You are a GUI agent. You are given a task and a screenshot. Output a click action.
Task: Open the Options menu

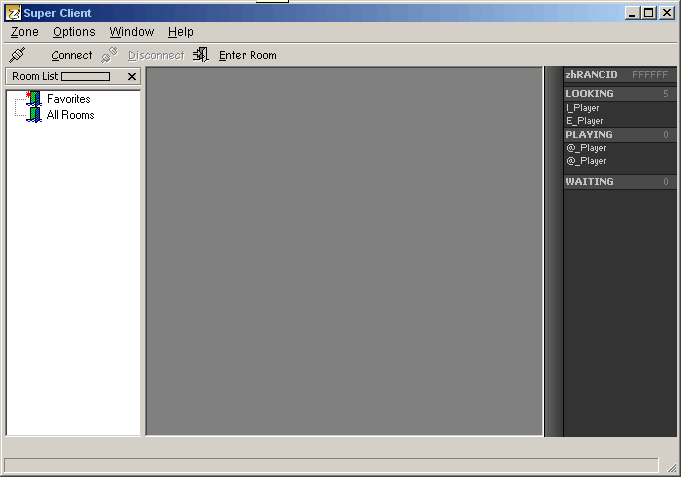74,32
